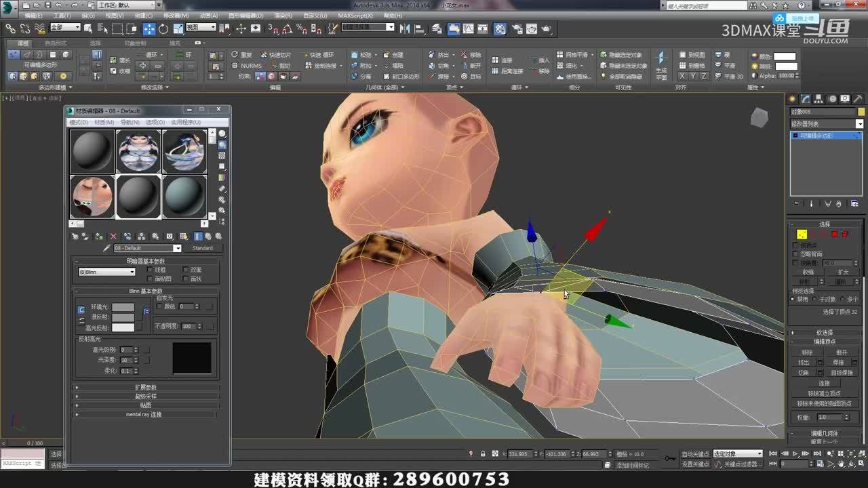Expand the Extended Parameters rollout

tap(146, 388)
